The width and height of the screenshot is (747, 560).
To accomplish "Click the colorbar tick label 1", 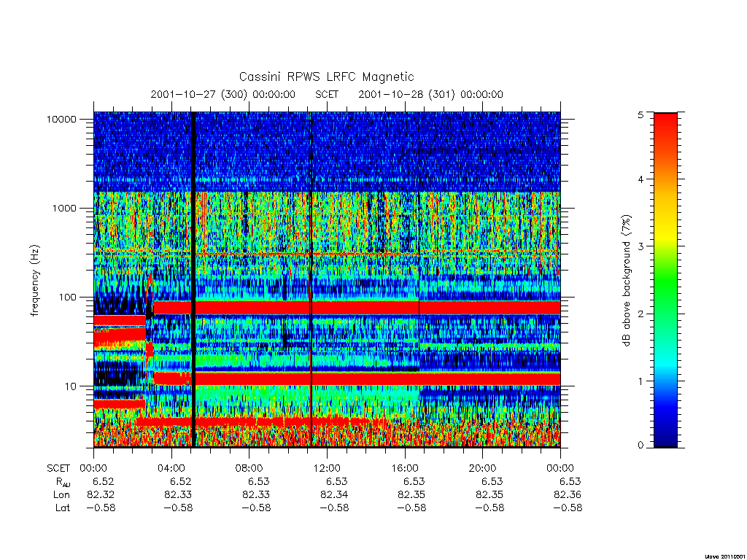I will [x=640, y=381].
